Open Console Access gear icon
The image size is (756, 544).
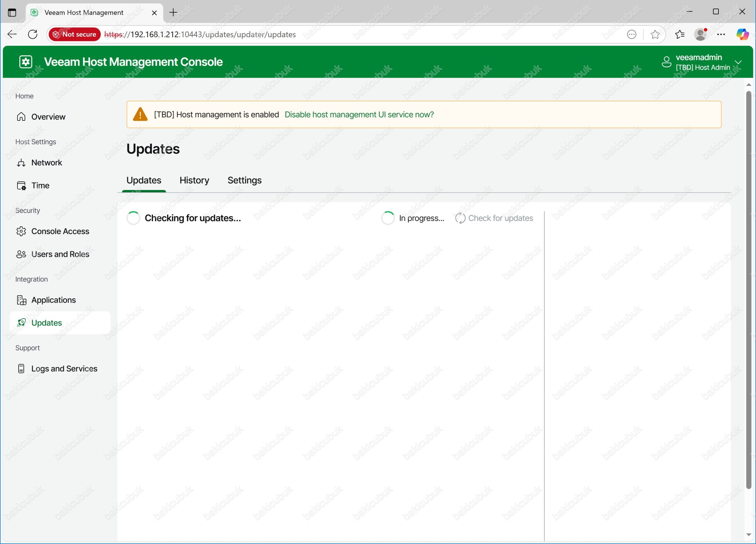click(x=21, y=231)
